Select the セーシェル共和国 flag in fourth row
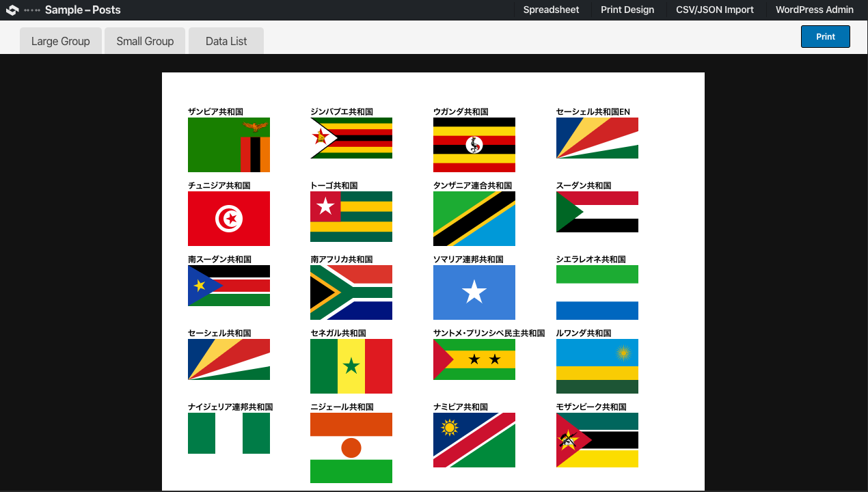The image size is (868, 492). (x=229, y=359)
